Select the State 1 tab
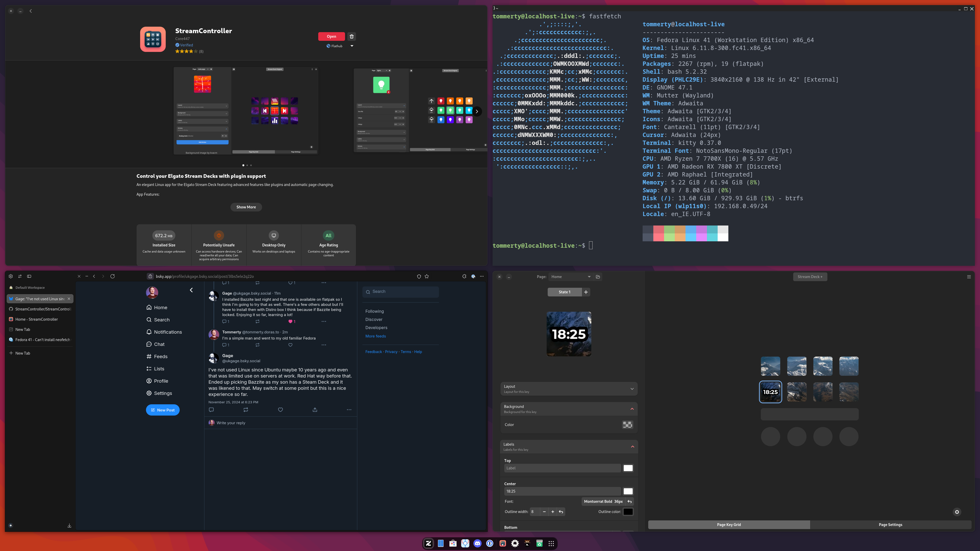Screen dimensions: 980x551 pyautogui.click(x=565, y=292)
